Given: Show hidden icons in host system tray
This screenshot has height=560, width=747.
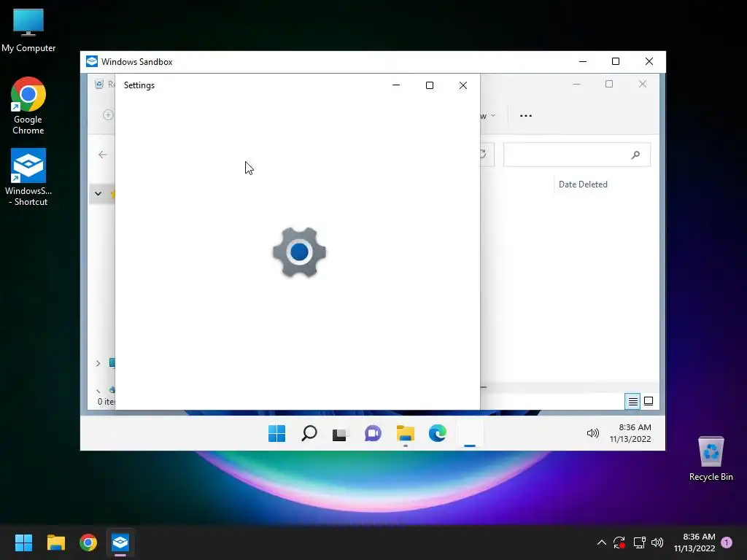Looking at the screenshot, I should [602, 542].
